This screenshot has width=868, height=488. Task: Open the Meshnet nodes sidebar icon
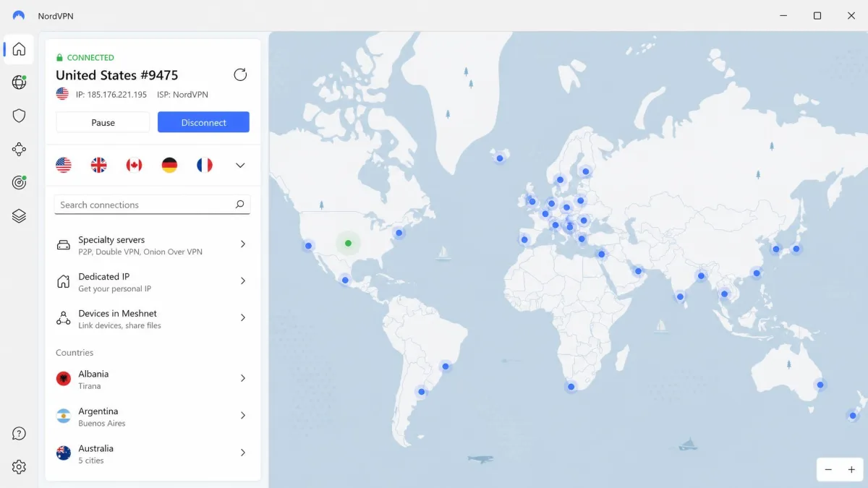pyautogui.click(x=20, y=150)
